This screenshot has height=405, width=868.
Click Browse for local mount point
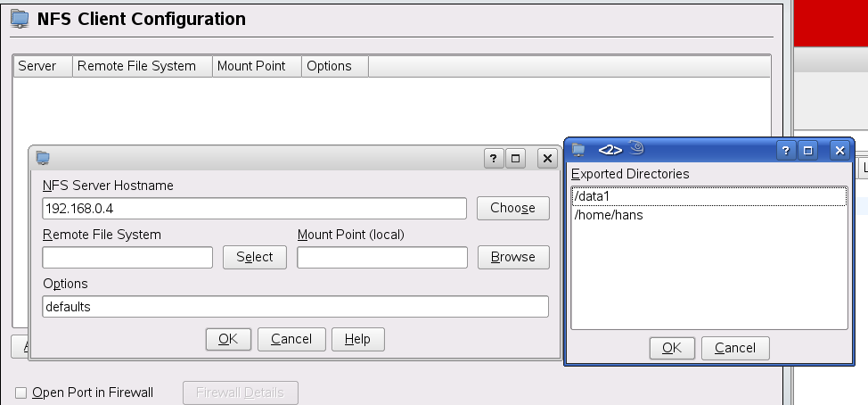coord(513,257)
